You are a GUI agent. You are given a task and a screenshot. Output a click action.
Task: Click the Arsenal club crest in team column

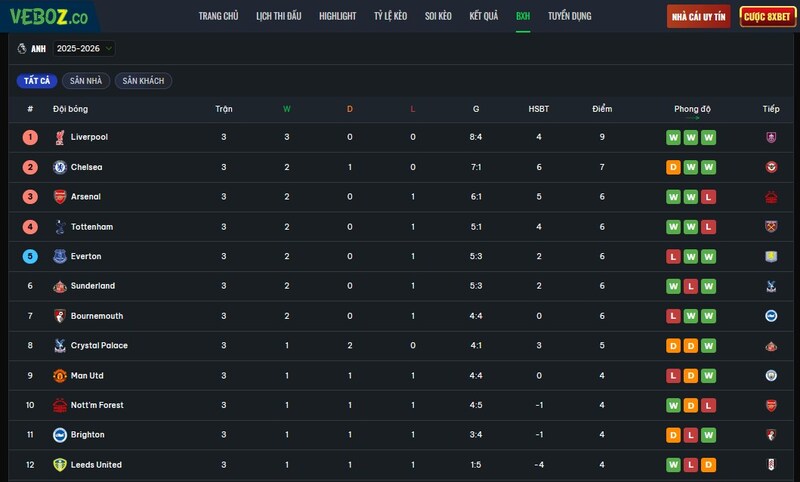click(x=60, y=197)
